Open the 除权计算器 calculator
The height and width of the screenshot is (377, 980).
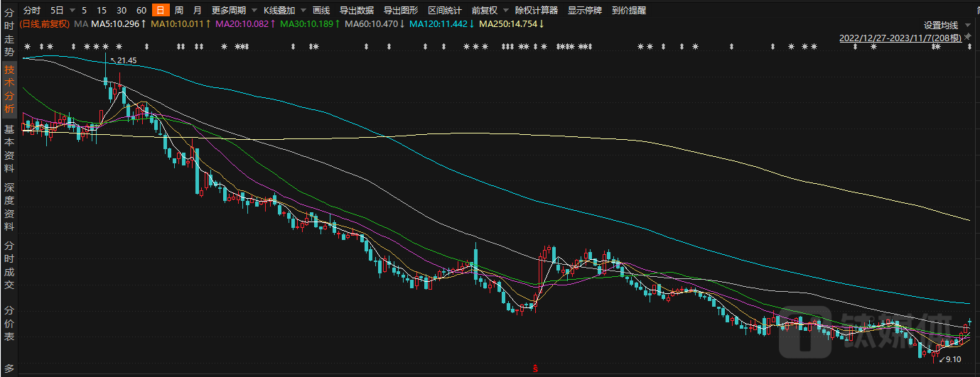pyautogui.click(x=536, y=11)
